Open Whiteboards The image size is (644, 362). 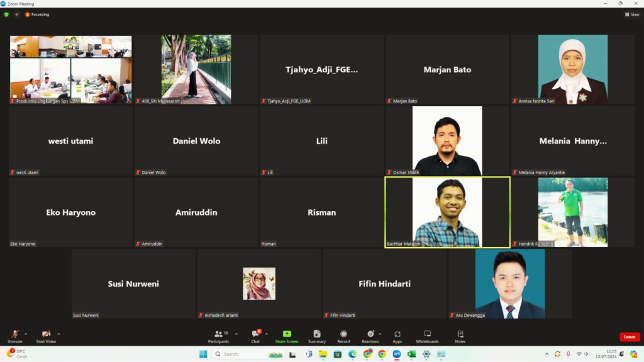coord(427,336)
